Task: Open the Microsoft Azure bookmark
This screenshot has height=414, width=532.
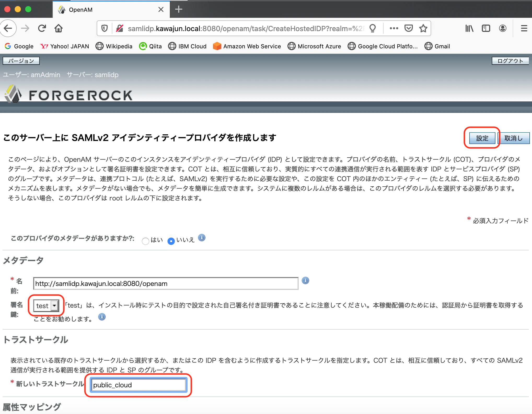Action: coord(314,46)
